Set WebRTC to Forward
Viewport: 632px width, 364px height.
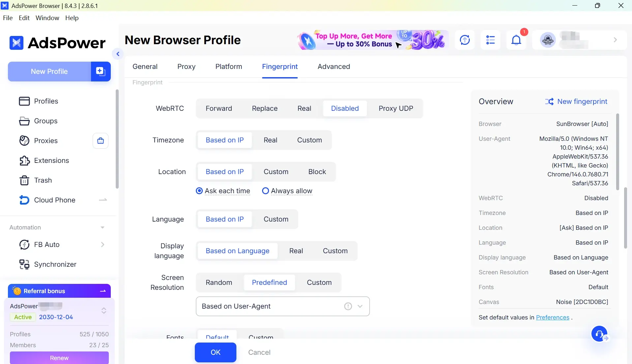219,108
